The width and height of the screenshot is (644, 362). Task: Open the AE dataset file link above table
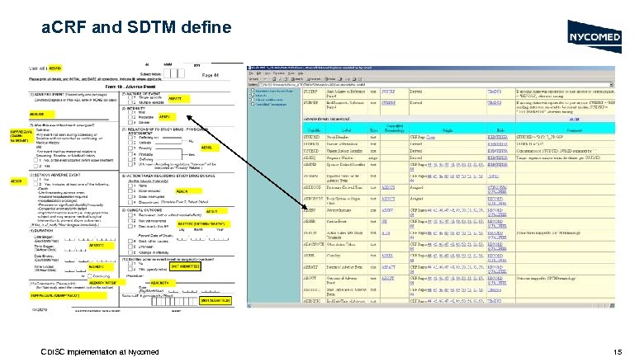point(574,119)
